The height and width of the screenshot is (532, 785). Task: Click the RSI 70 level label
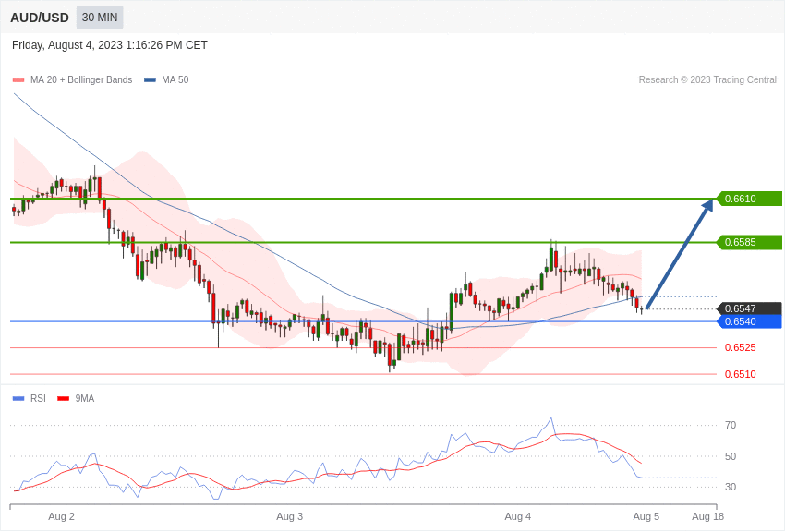coord(731,425)
